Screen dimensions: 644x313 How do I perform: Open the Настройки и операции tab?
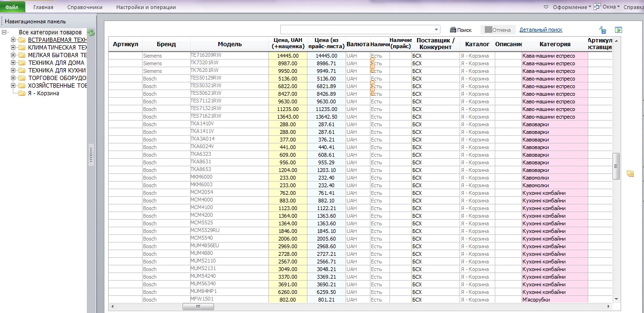point(146,7)
